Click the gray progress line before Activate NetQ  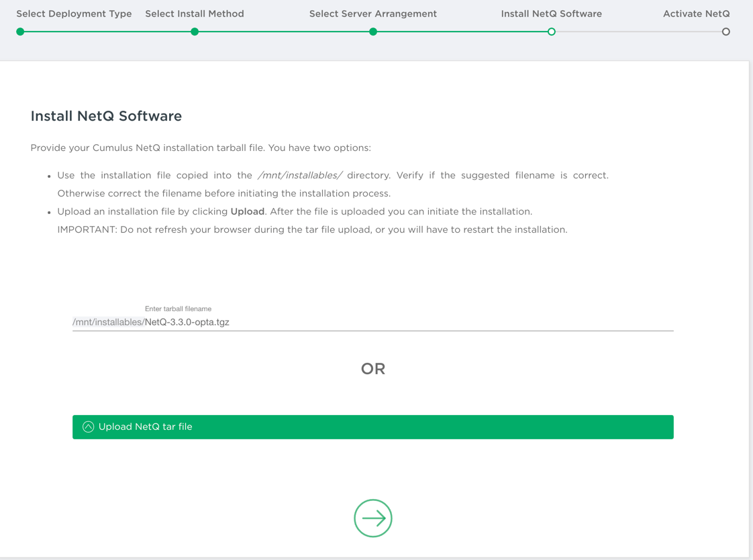click(x=638, y=32)
